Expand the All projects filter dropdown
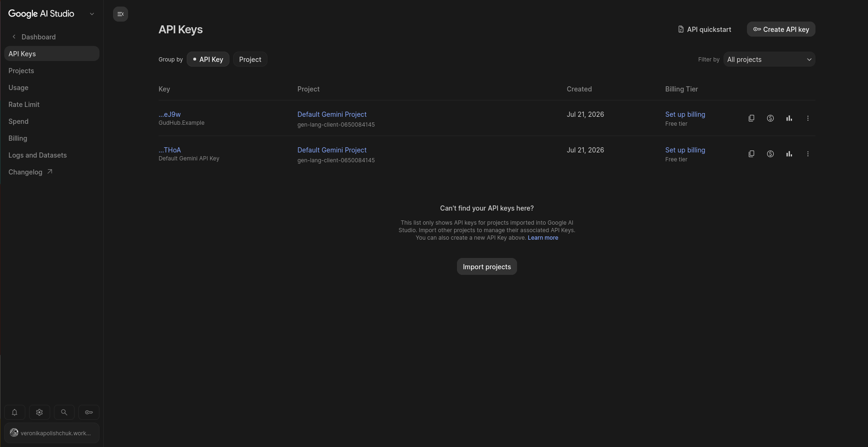Screen dimensions: 868x447 769,60
